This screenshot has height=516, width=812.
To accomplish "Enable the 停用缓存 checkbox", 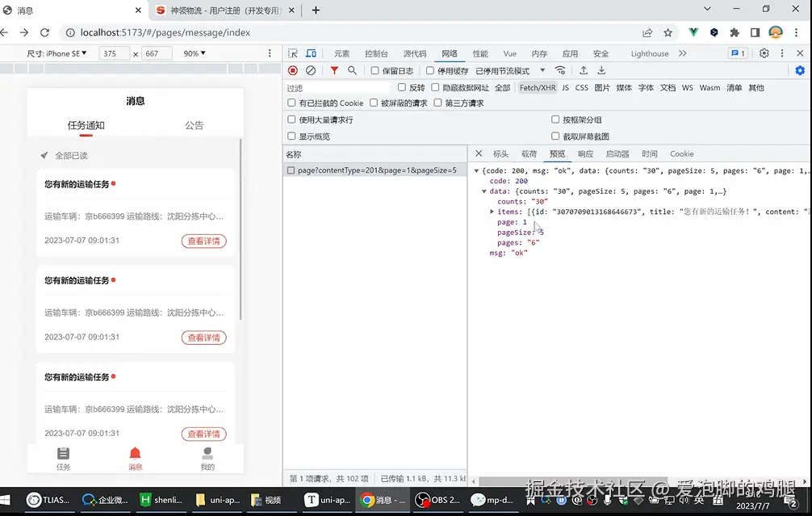I will pyautogui.click(x=430, y=70).
